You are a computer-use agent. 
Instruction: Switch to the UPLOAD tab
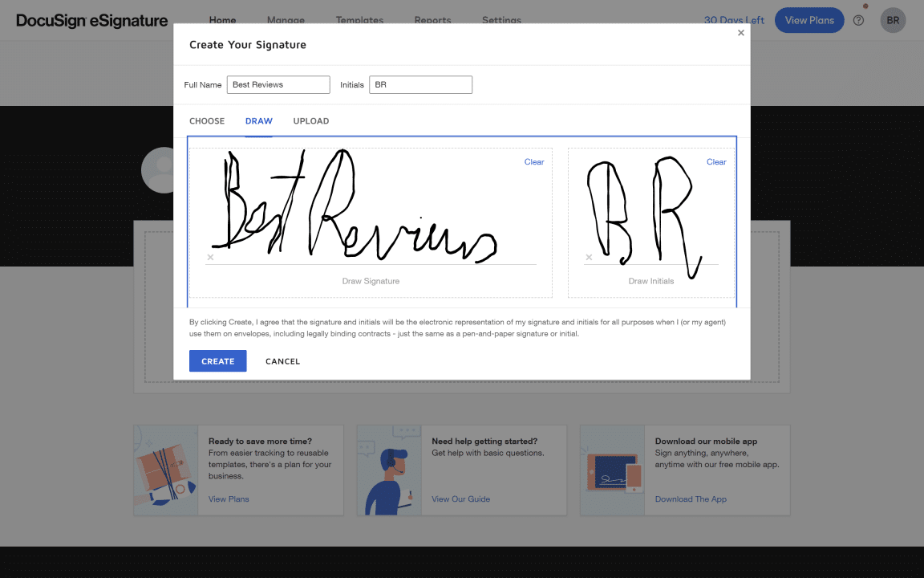[x=310, y=120]
